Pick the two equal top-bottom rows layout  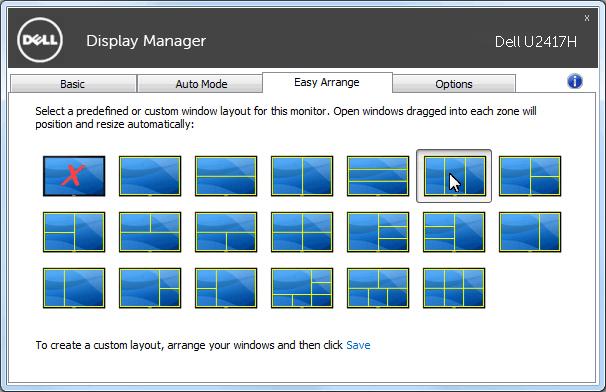(226, 176)
